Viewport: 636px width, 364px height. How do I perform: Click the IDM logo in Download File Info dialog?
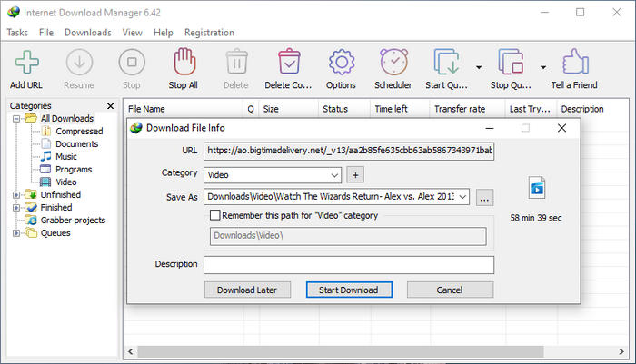(136, 128)
